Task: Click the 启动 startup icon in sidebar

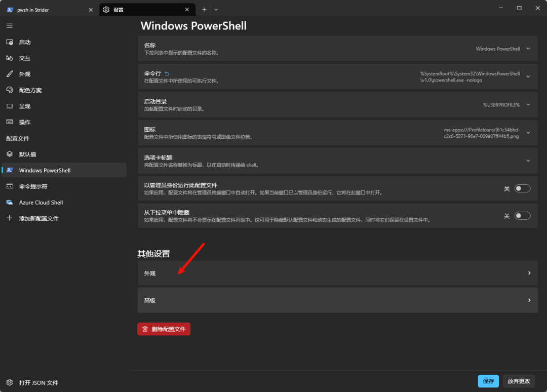Action: (10, 42)
